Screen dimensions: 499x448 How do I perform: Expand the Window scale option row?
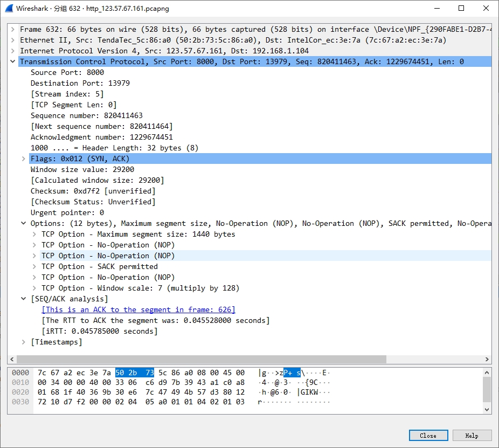coord(34,288)
